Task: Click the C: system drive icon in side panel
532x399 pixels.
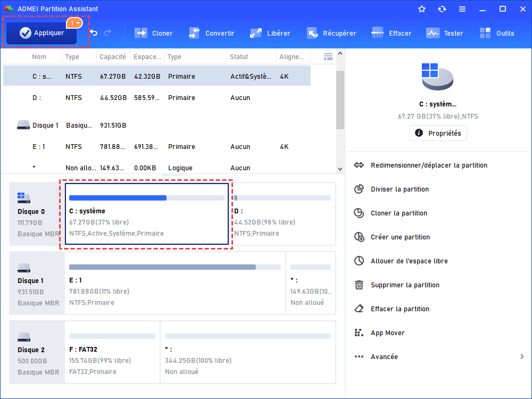Action: coord(437,77)
